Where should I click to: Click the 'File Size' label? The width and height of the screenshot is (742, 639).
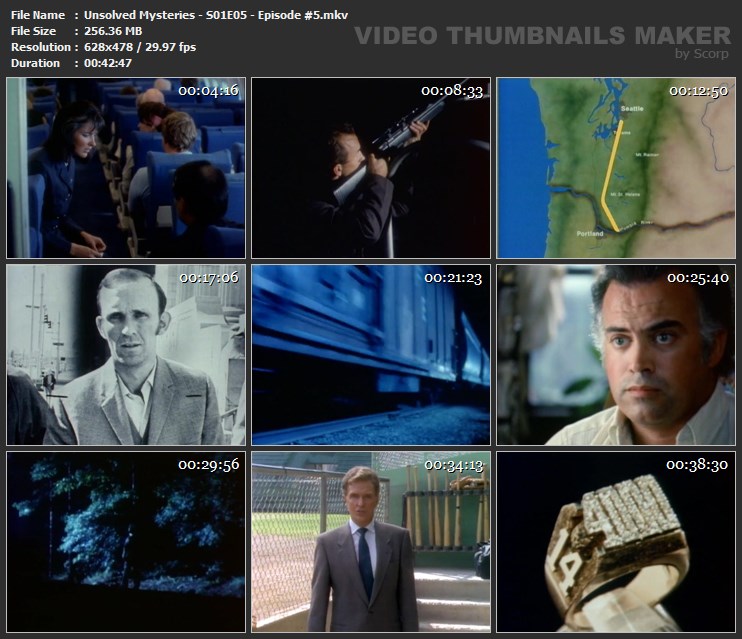(x=33, y=31)
